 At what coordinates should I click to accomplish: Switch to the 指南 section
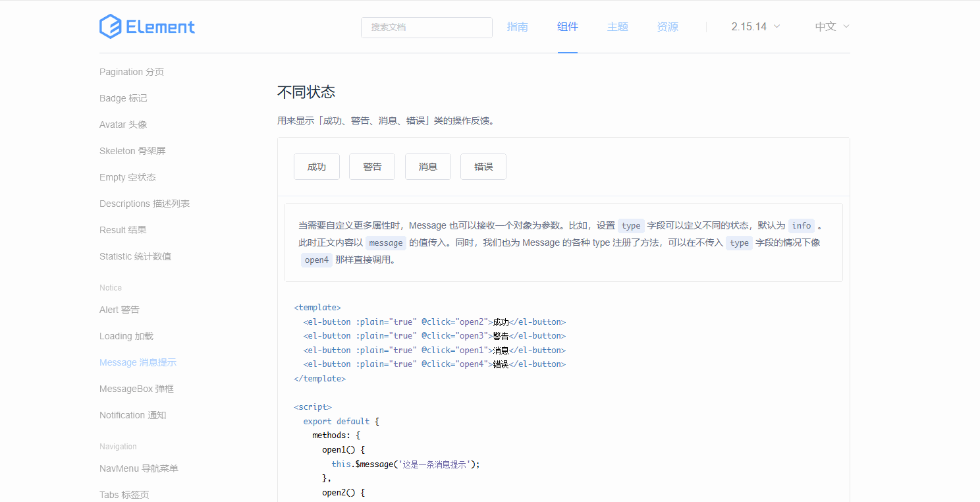518,26
